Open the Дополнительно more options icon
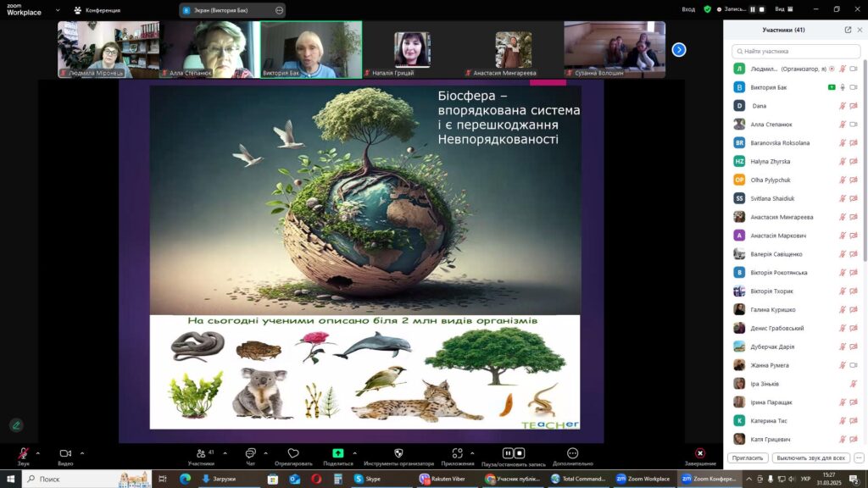The height and width of the screenshot is (488, 868). click(573, 454)
